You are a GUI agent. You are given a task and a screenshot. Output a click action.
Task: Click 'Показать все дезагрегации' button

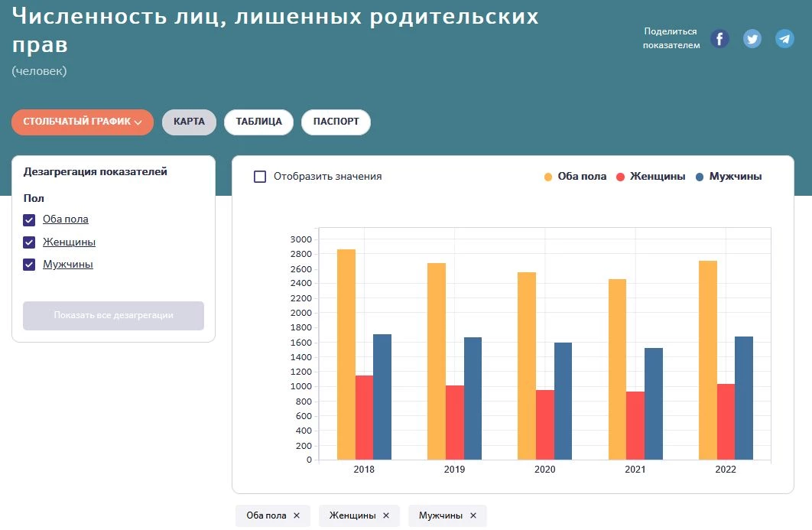pos(113,316)
